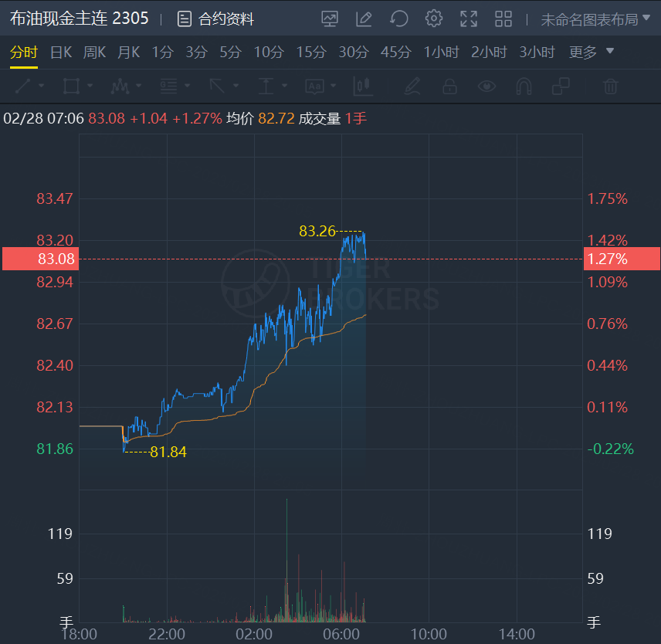Select the 5分 interval
661x644 pixels.
(231, 53)
